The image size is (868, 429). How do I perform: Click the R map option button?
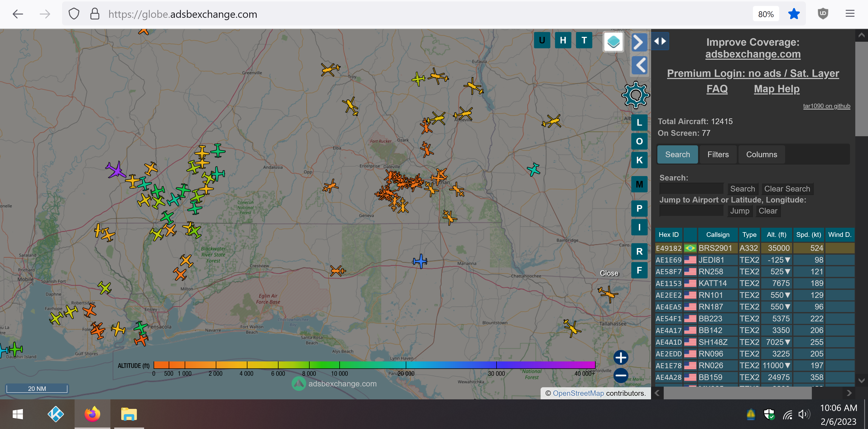pos(639,251)
